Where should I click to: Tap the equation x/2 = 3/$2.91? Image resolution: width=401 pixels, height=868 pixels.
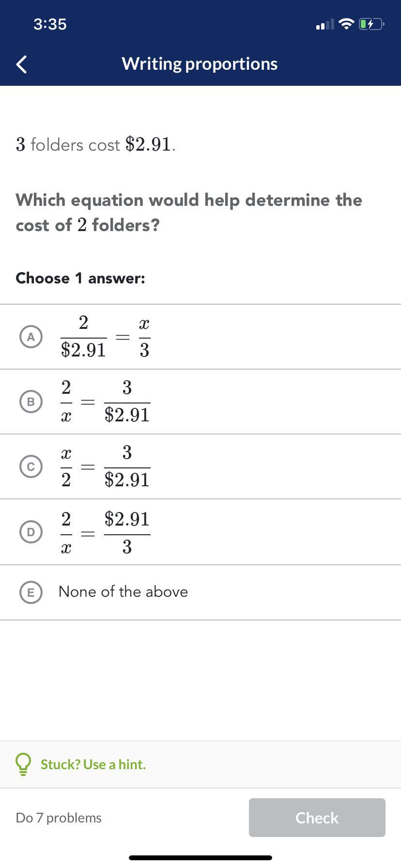pos(106,466)
